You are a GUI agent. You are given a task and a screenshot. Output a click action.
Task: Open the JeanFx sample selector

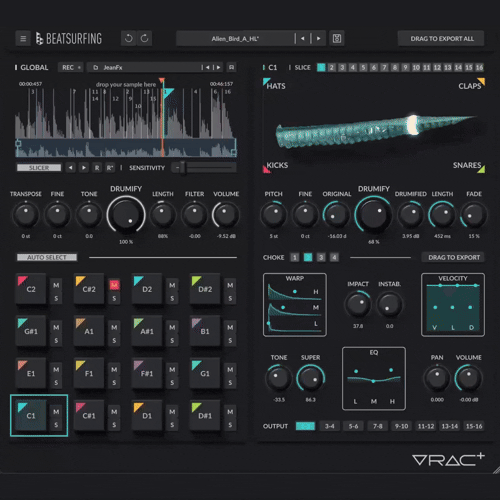point(145,67)
